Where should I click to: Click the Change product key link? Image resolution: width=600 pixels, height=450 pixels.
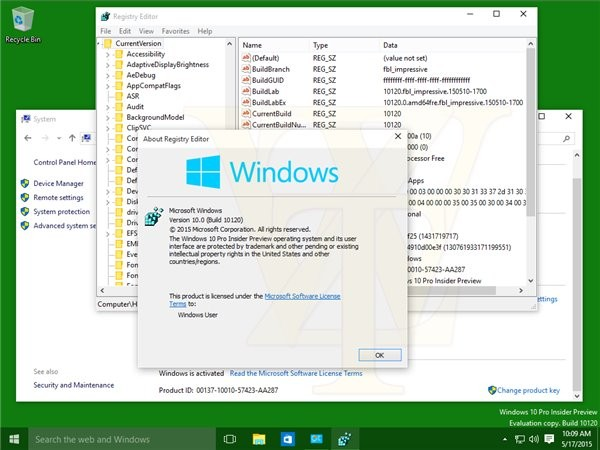tap(527, 390)
